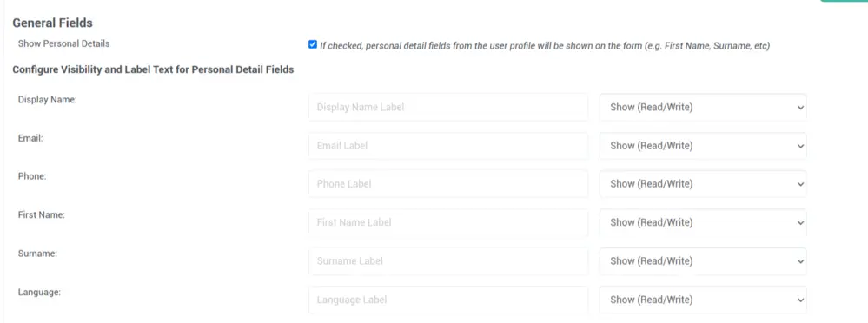Image resolution: width=868 pixels, height=323 pixels.
Task: Click the Show Personal Details label text
Action: [63, 43]
